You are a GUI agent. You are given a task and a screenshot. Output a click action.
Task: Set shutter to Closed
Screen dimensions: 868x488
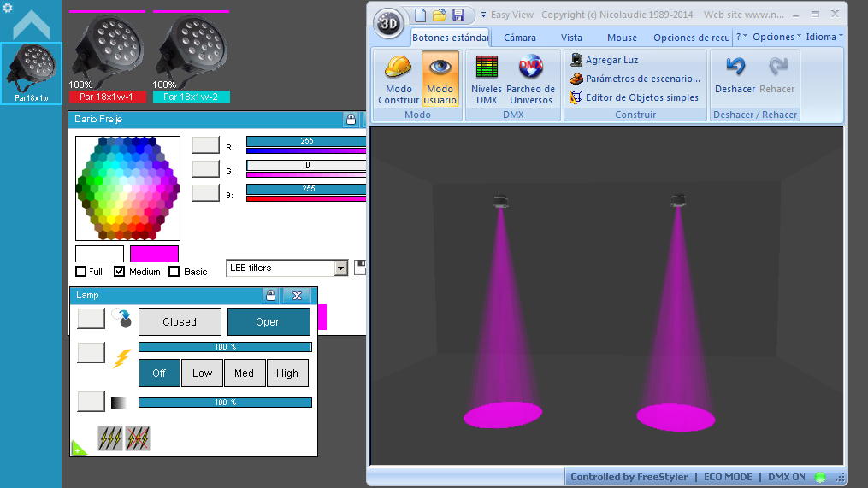pos(180,322)
